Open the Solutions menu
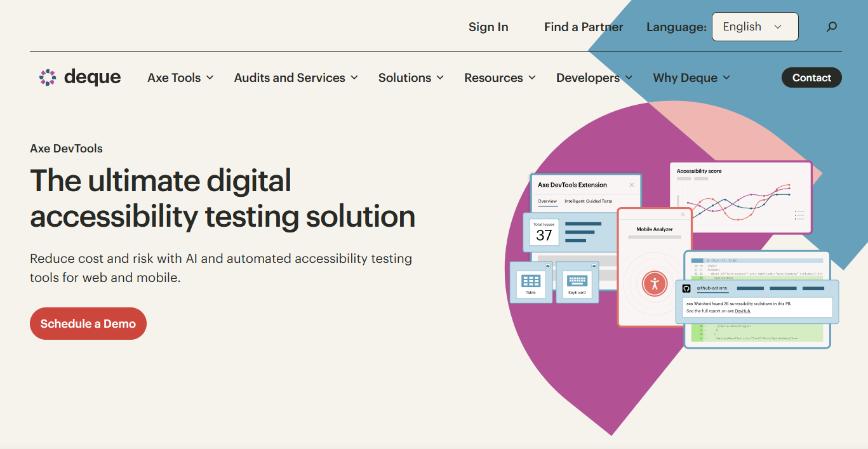 coord(411,77)
